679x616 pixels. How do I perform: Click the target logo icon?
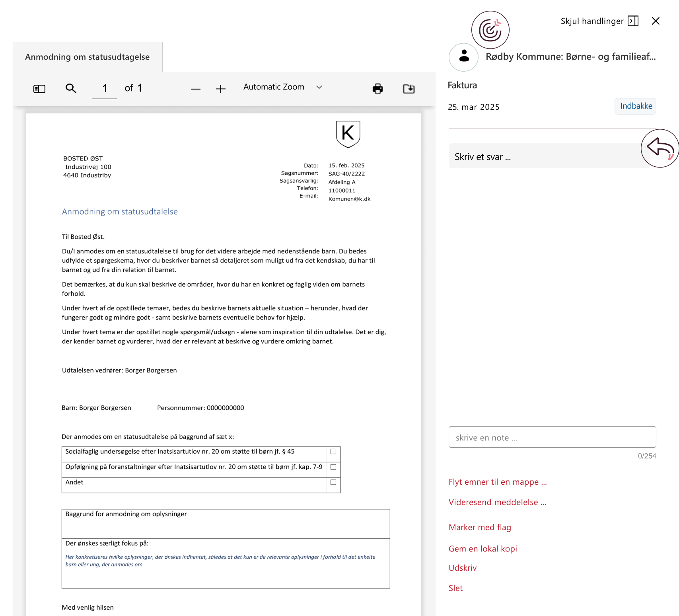pos(490,30)
